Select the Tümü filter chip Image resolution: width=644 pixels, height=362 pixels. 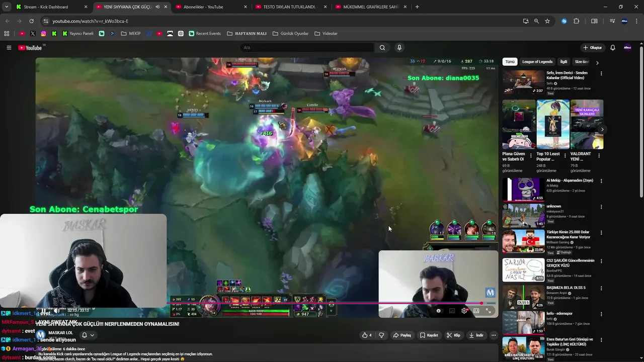pyautogui.click(x=510, y=62)
